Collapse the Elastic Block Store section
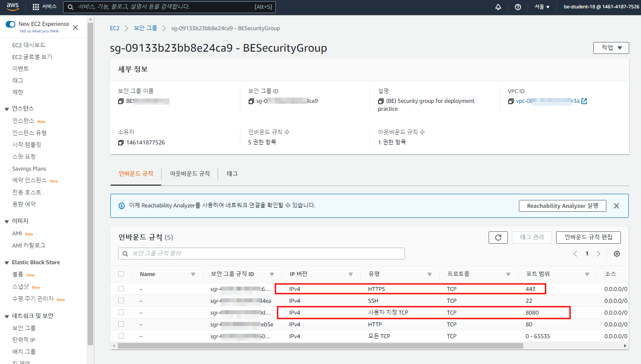 coord(7,263)
